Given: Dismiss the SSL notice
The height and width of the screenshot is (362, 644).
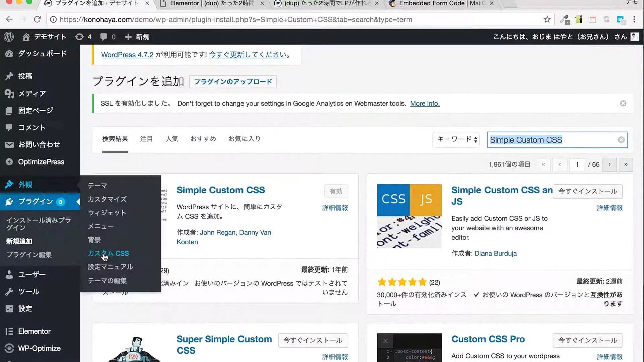Looking at the screenshot, I should [623, 103].
